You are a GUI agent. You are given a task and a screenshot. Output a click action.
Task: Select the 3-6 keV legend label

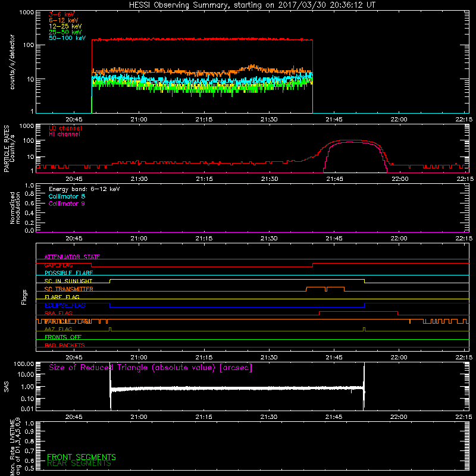click(61, 14)
